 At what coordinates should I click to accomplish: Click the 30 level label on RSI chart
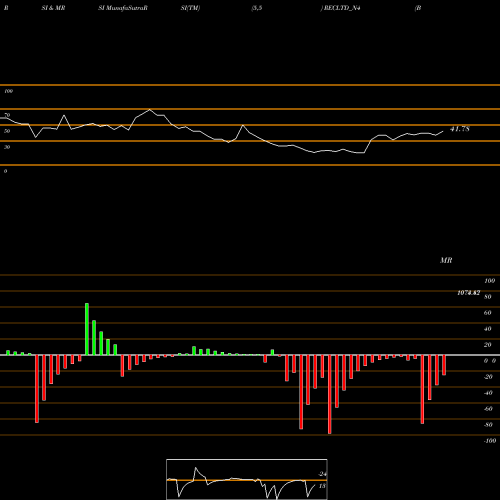point(7,147)
